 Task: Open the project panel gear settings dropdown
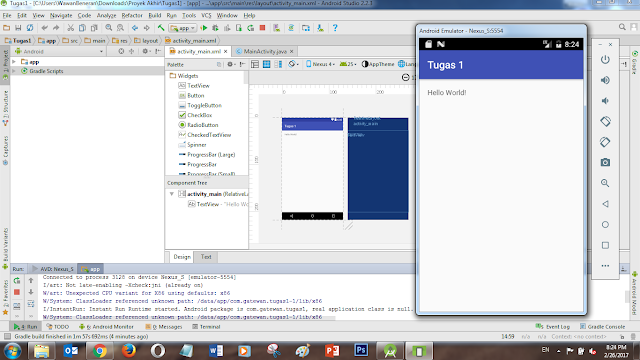[x=146, y=51]
